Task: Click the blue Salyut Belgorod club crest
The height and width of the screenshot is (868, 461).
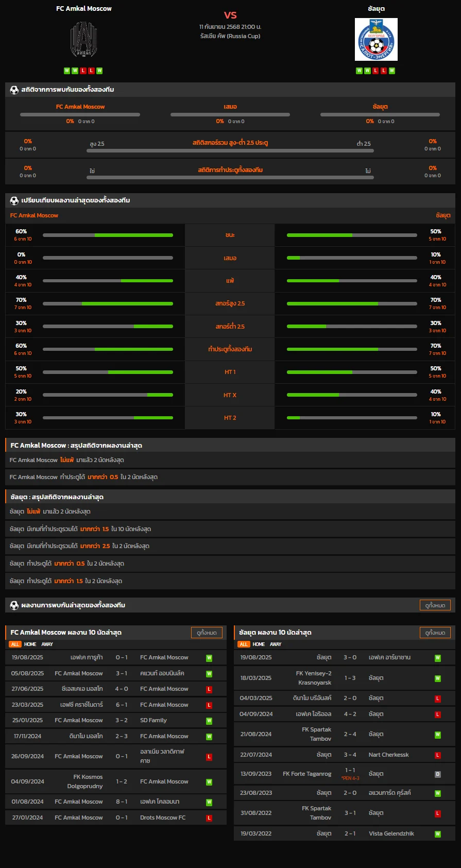Action: tap(376, 40)
